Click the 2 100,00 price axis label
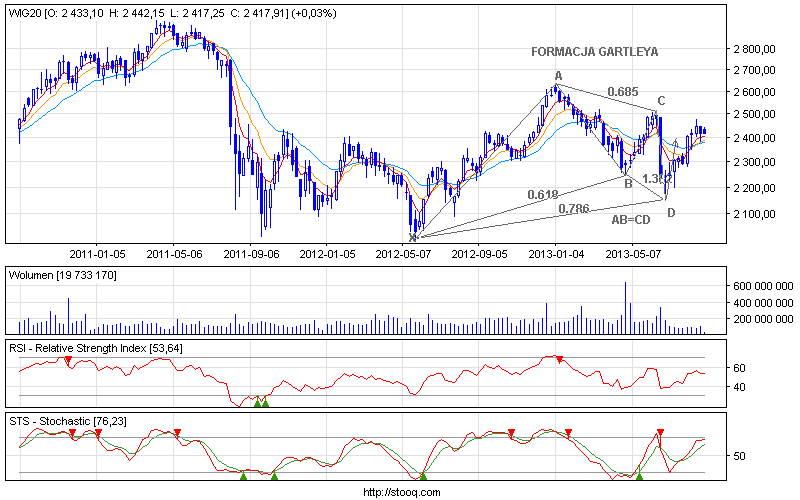This screenshot has height=500, width=800. click(754, 214)
